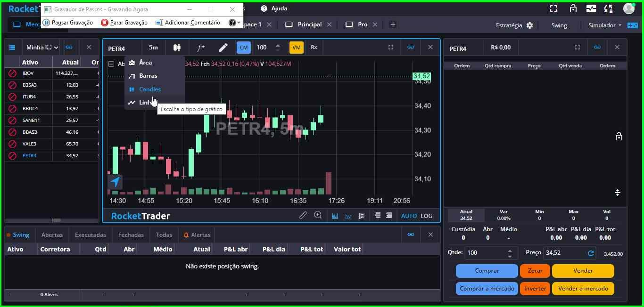This screenshot has height=307, width=644.
Task: Click the Vender button
Action: 583,271
